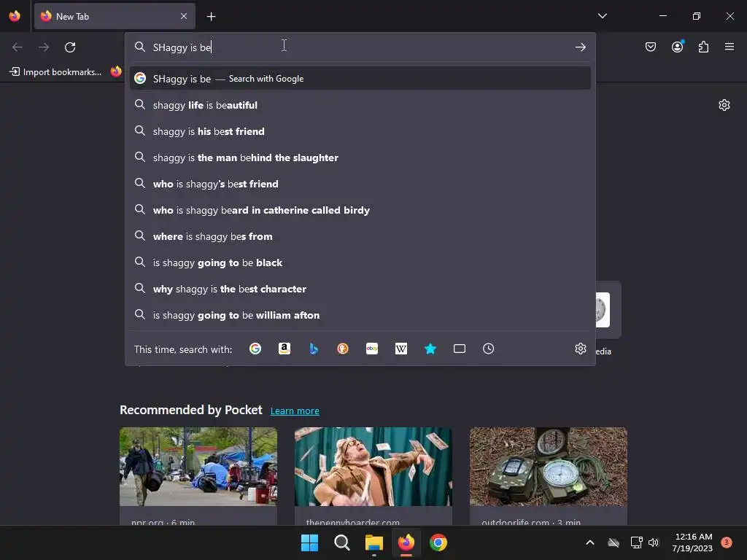747x560 pixels.
Task: Search this time with eBay icon
Action: 372,349
